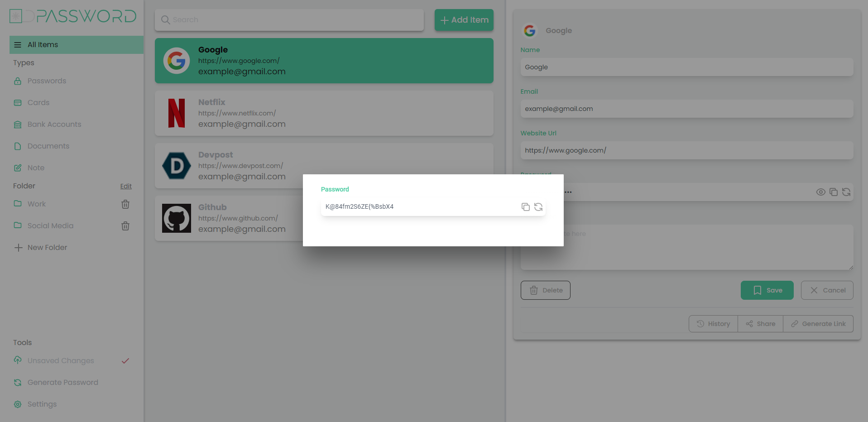Regenerate the password in the popup
The image size is (868, 422).
(538, 207)
